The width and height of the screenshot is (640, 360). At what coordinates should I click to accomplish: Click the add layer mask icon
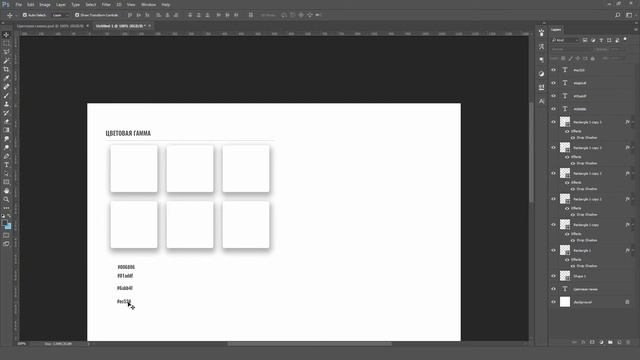592,342
